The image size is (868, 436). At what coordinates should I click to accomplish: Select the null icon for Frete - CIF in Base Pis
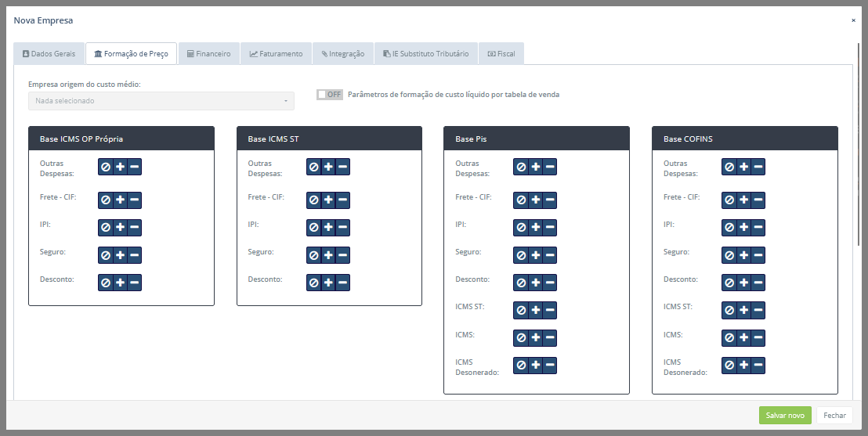tap(521, 200)
